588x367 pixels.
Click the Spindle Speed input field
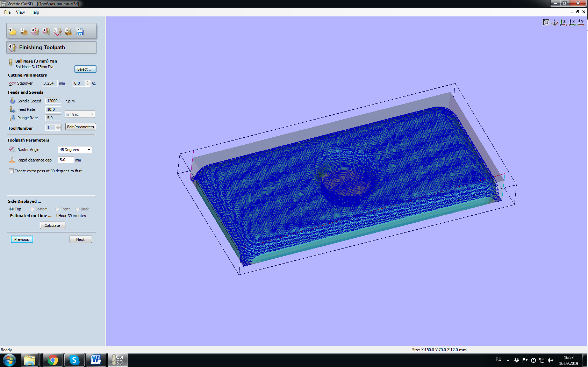click(x=53, y=101)
